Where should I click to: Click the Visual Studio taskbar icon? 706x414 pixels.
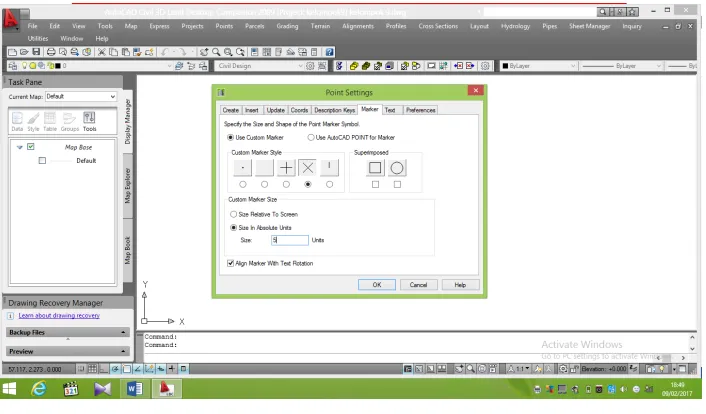[x=102, y=389]
